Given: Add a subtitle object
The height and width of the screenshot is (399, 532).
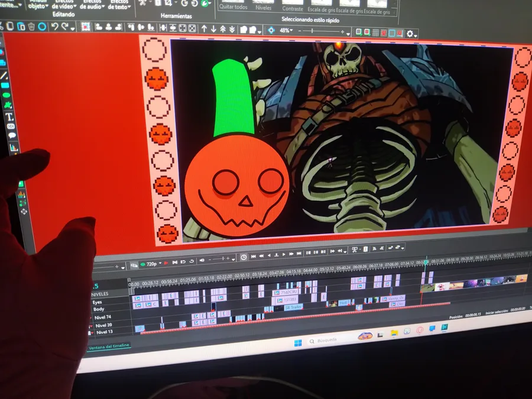Looking at the screenshot, I should (x=11, y=126).
